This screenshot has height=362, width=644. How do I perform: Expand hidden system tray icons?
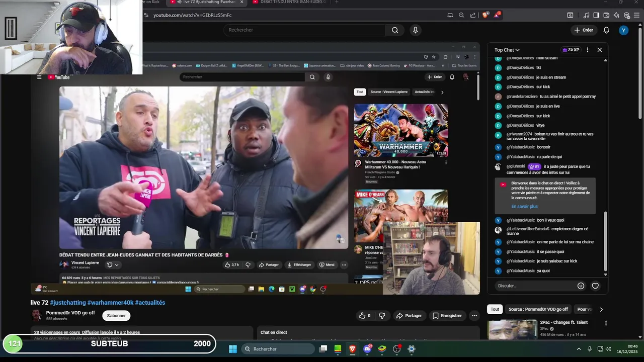[x=579, y=349]
